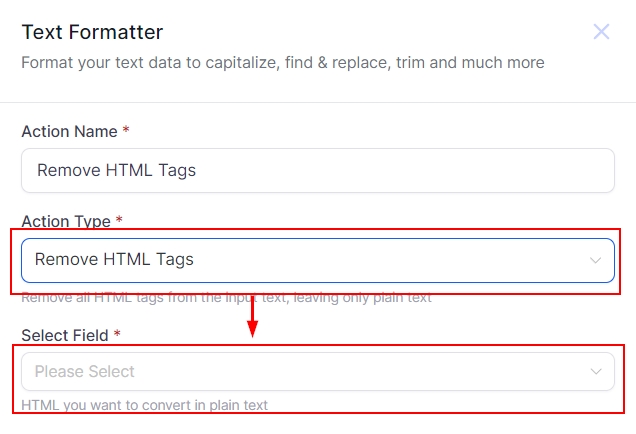Viewport: 636px width, 434px height.
Task: Click the Select Field chevron arrow
Action: [596, 372]
